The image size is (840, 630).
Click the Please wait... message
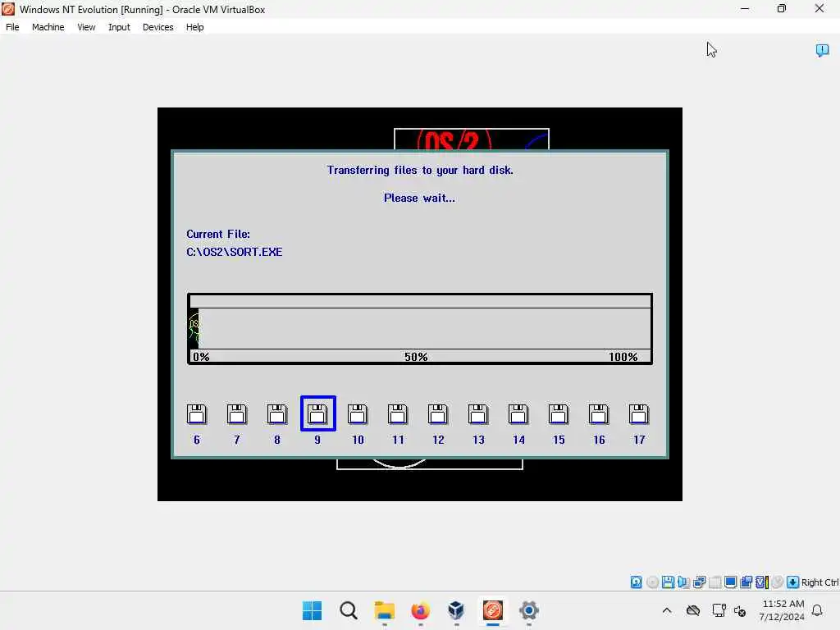pyautogui.click(x=419, y=199)
